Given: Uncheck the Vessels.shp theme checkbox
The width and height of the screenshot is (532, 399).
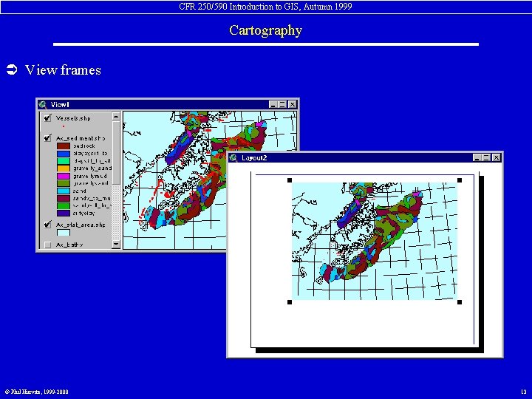Looking at the screenshot, I should pos(47,118).
